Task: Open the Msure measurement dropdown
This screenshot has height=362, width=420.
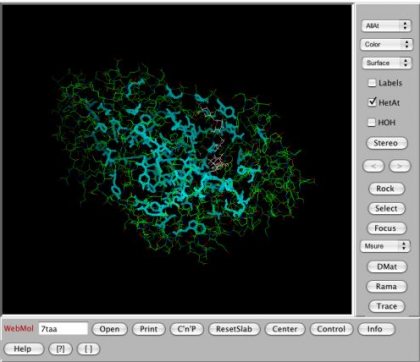Action: [385, 246]
